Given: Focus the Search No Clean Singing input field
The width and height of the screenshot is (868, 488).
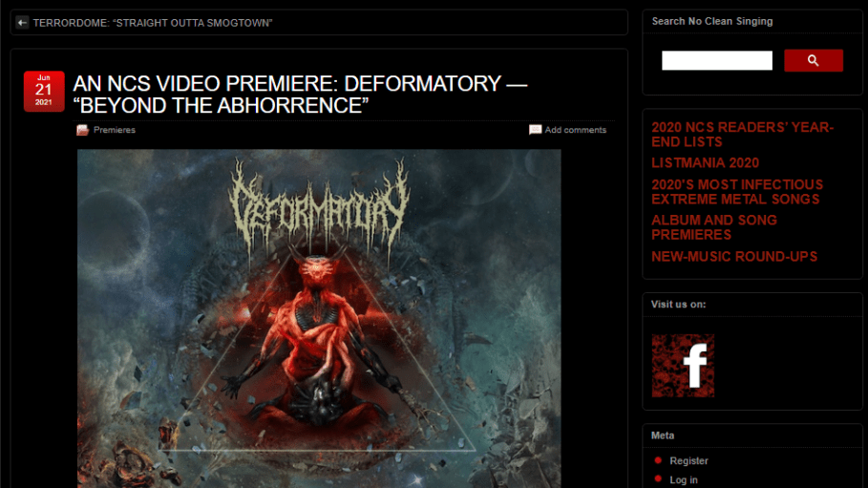Looking at the screenshot, I should point(717,60).
